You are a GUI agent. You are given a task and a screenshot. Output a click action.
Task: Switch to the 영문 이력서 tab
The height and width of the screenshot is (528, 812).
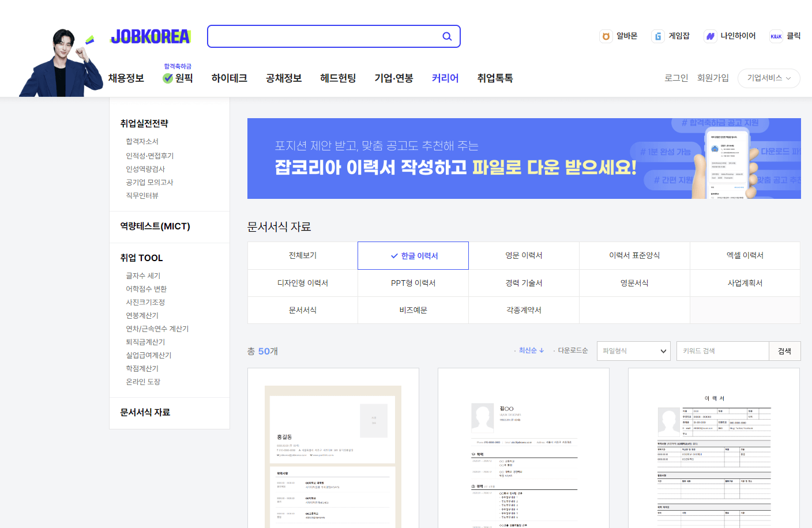524,255
